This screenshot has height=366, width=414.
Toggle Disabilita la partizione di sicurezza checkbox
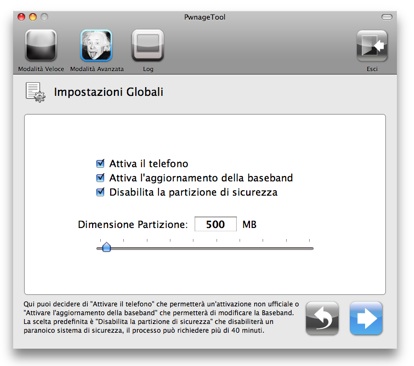click(100, 192)
